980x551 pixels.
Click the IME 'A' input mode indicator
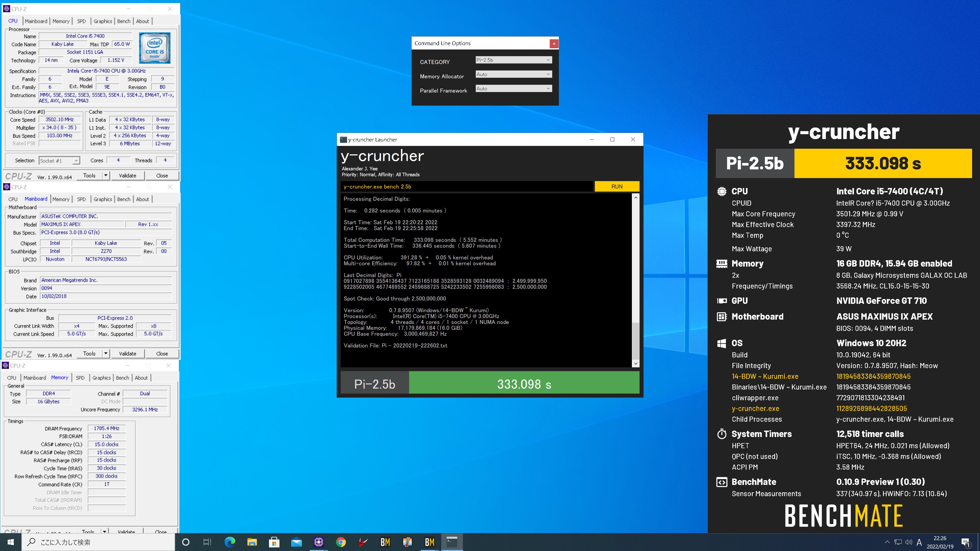tap(919, 542)
